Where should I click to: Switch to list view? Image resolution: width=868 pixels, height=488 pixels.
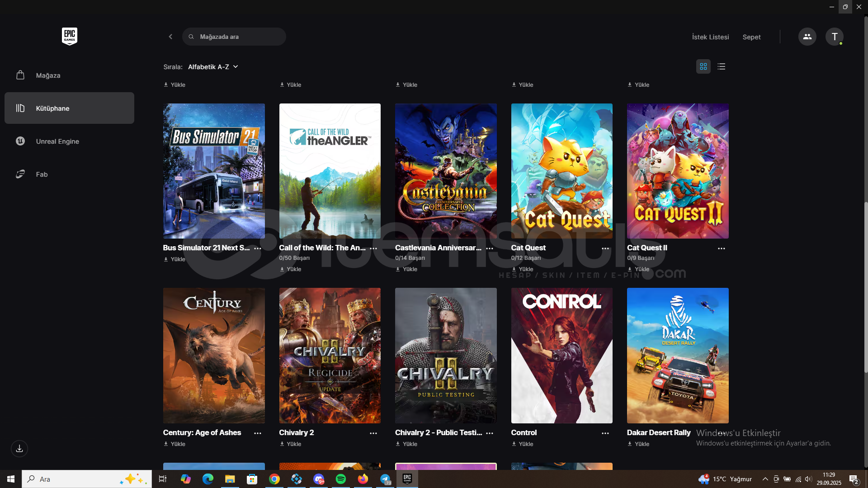[722, 66]
